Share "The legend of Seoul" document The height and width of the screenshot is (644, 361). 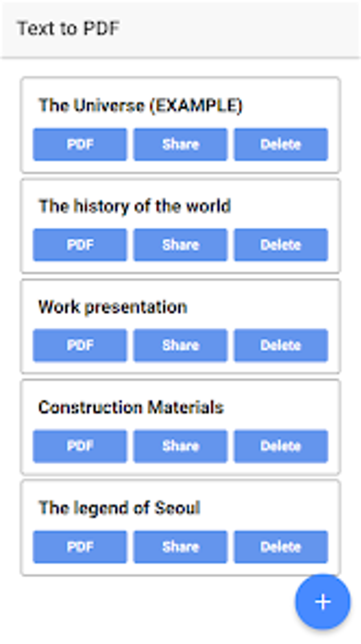click(x=180, y=547)
